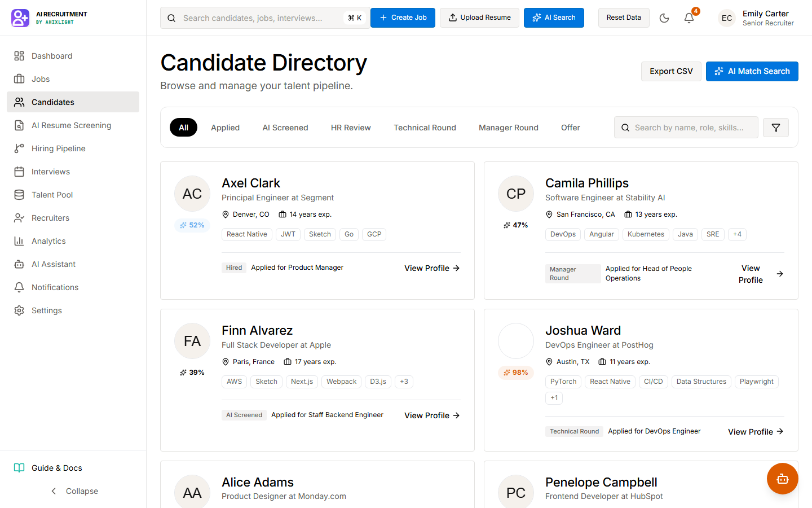The image size is (812, 508).
Task: Click Finn Alvarez's 39% match score
Action: click(192, 373)
